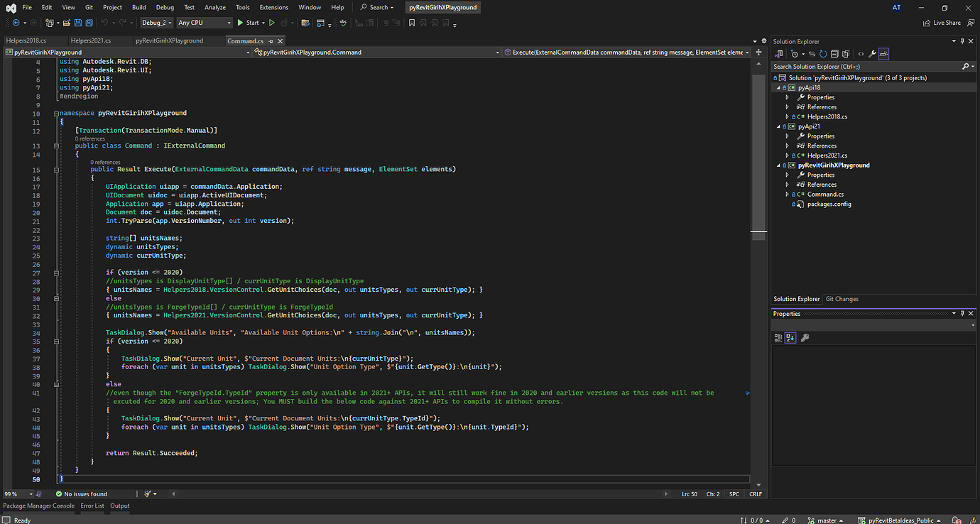
Task: Expand the Helpers2018.cs tree node
Action: pyautogui.click(x=787, y=116)
